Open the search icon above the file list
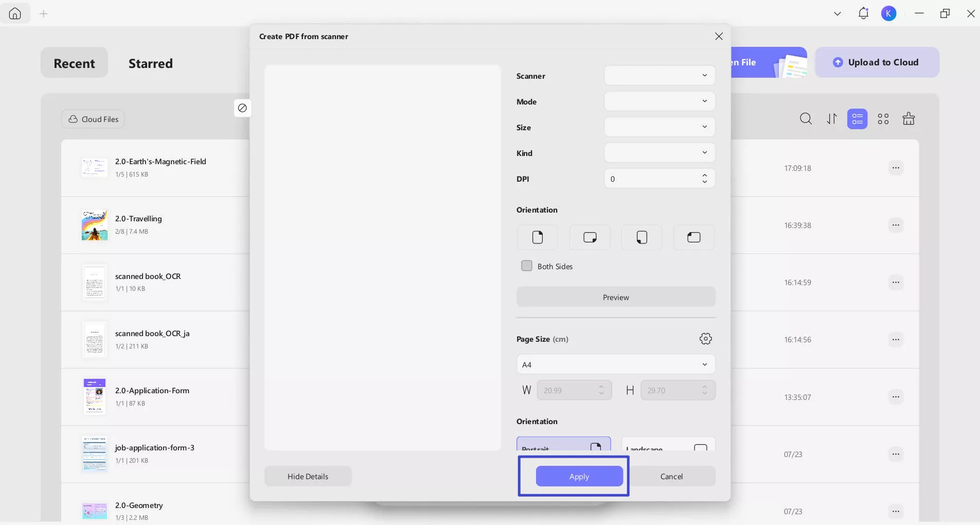This screenshot has width=980, height=525. [805, 119]
